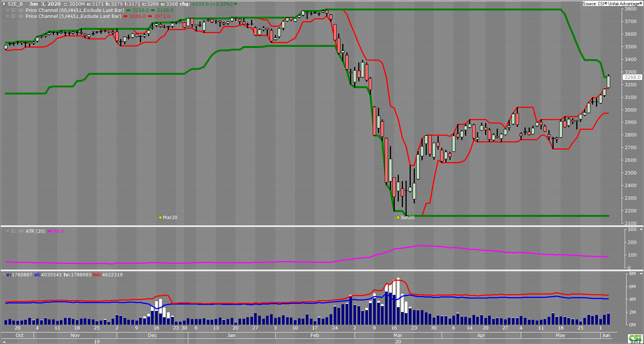The height and width of the screenshot is (344, 644).
Task: Click the up arrow on volume axis
Action: click(641, 273)
